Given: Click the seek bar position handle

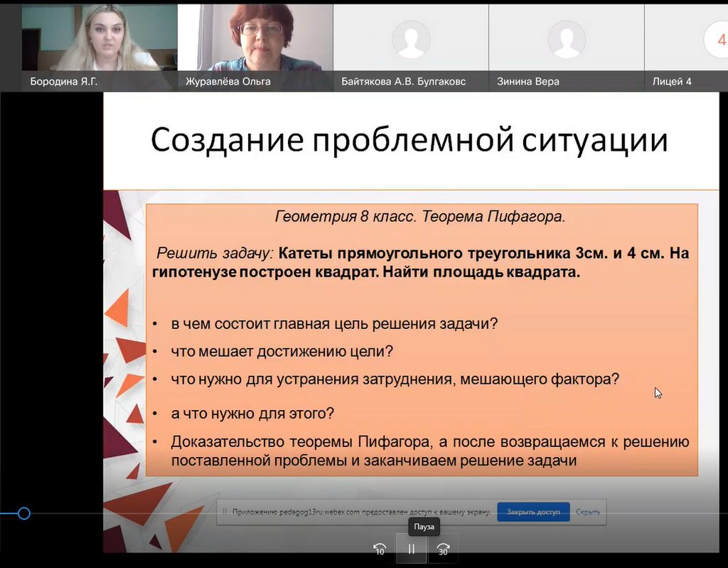Looking at the screenshot, I should coord(23,513).
